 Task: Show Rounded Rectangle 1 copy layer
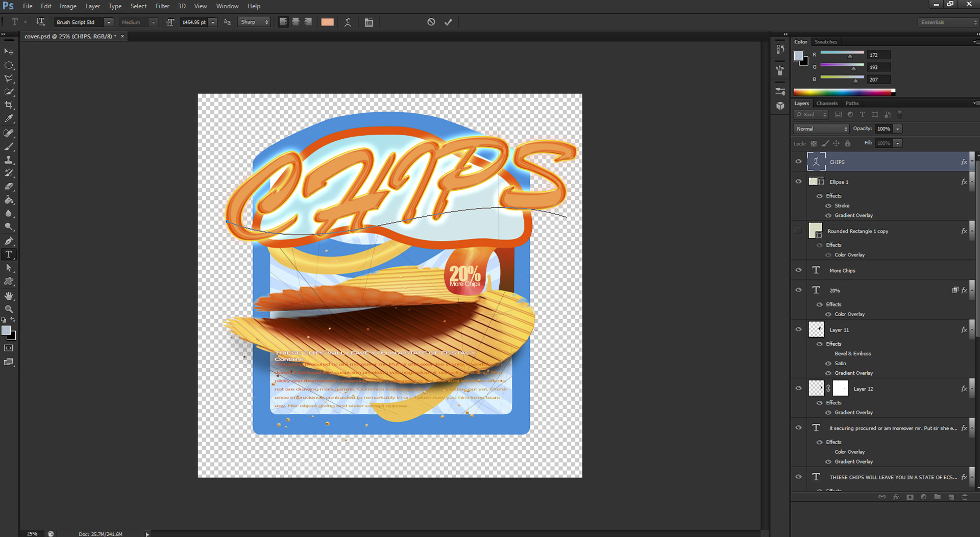pyautogui.click(x=798, y=231)
